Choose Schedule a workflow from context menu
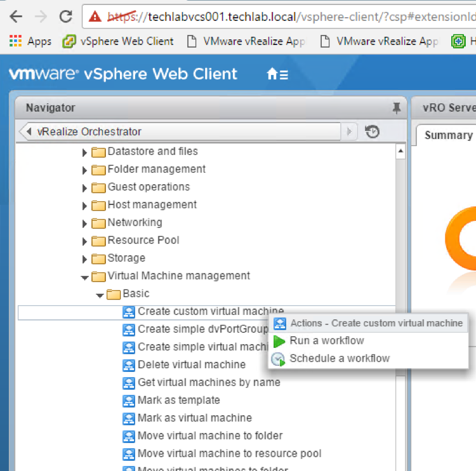Viewport: 476px width, 471px height. (368, 359)
